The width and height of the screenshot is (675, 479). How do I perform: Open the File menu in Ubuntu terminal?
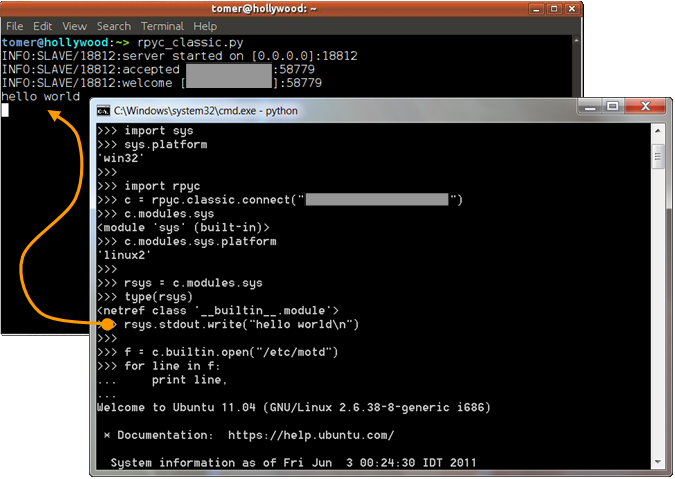[x=15, y=26]
